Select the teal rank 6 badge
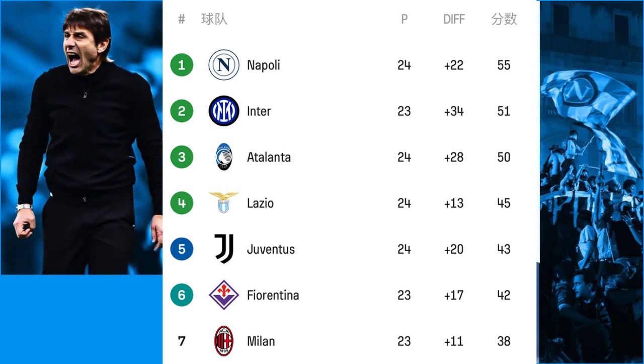 [x=182, y=295]
